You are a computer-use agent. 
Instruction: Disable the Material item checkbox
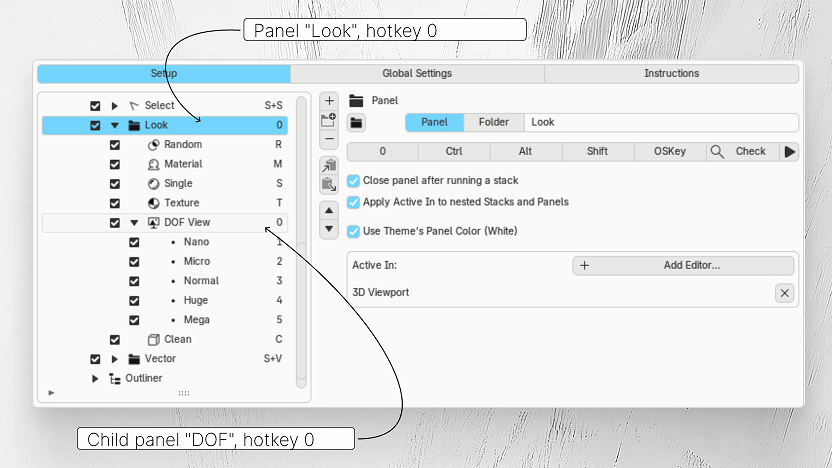115,164
